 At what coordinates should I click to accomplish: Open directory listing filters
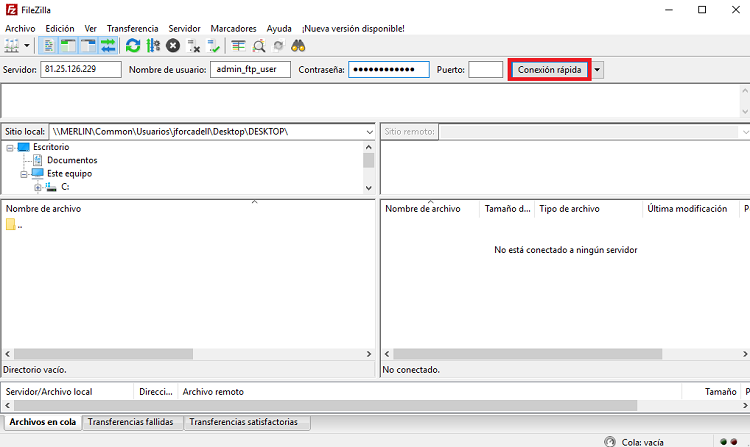[238, 46]
